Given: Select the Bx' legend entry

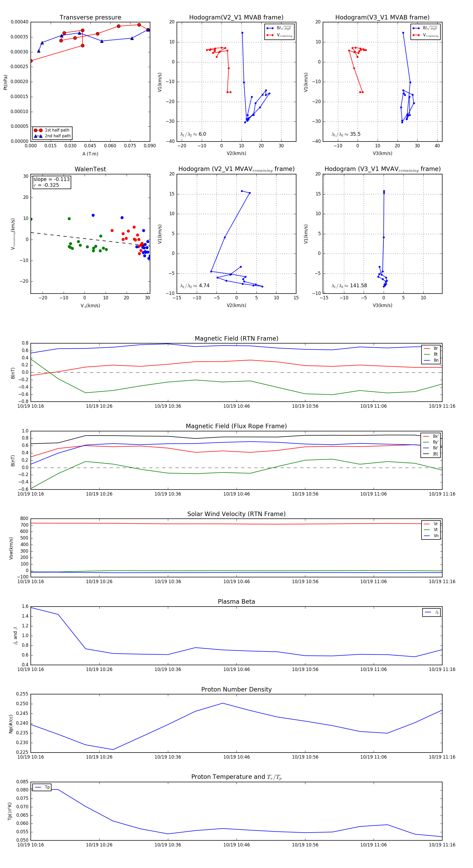Looking at the screenshot, I should [431, 436].
